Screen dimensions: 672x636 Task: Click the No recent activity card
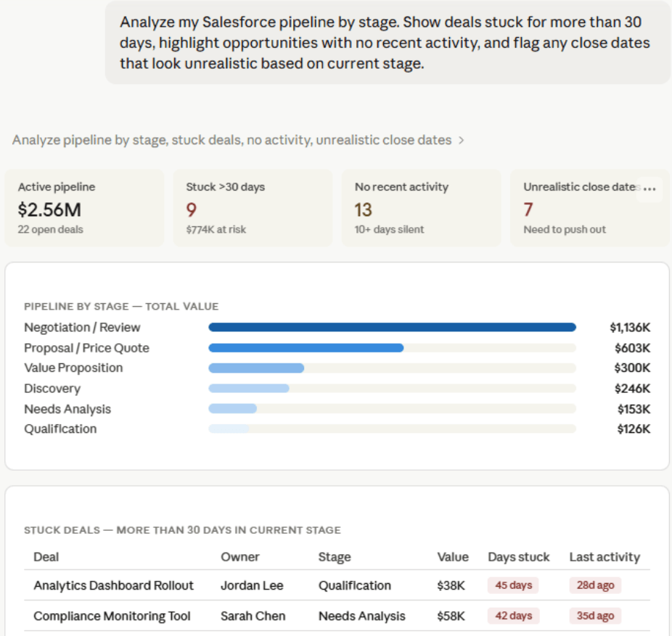pos(422,207)
